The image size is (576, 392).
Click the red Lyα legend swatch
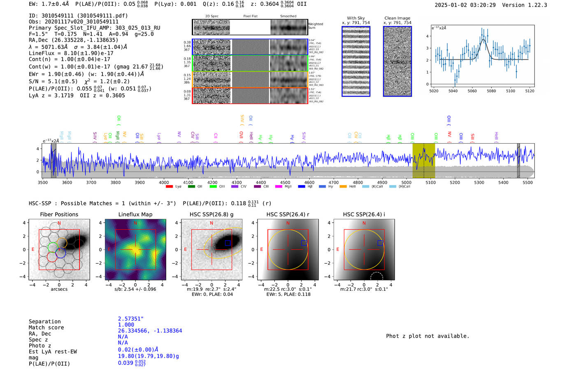pos(169,187)
